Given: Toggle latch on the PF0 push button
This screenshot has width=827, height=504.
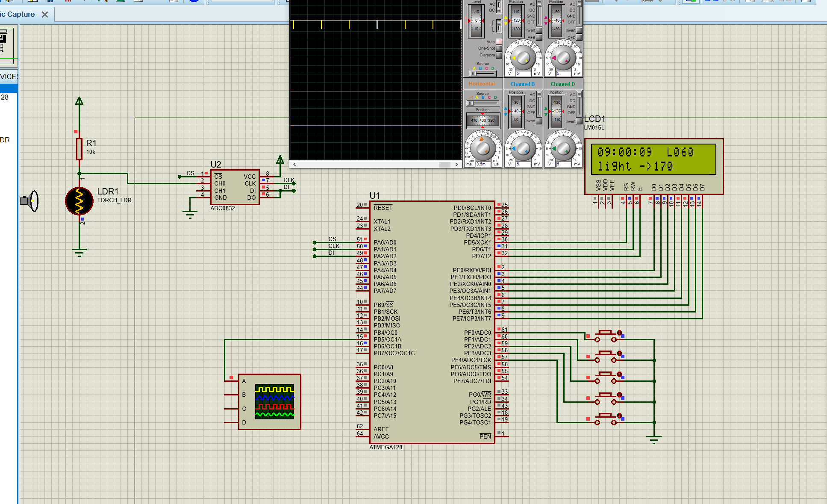Looking at the screenshot, I should coord(619,333).
